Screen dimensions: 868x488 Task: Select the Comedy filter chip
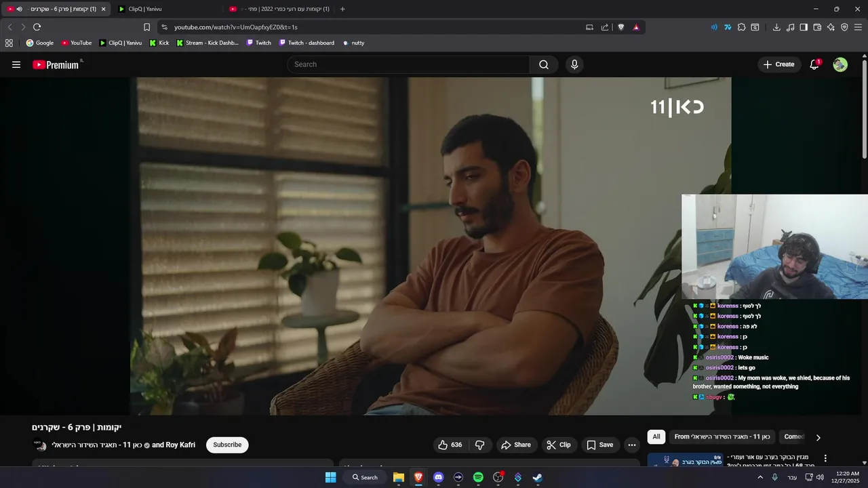(794, 436)
